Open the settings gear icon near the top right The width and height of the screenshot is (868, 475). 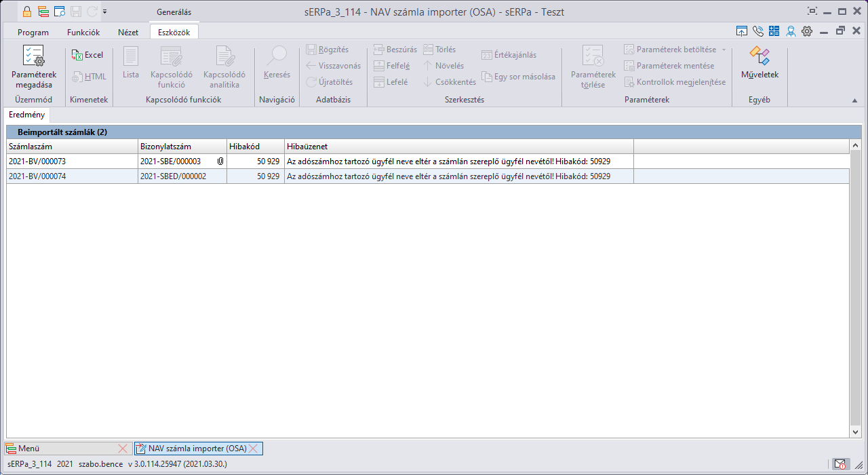[807, 31]
